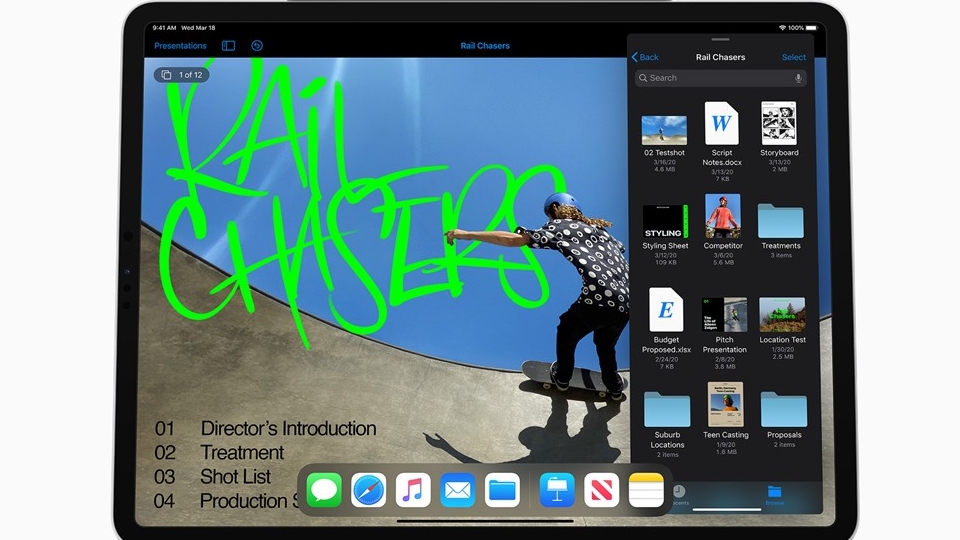Open the slide counter "1 of 12"
This screenshot has height=540, width=960.
coord(181,75)
